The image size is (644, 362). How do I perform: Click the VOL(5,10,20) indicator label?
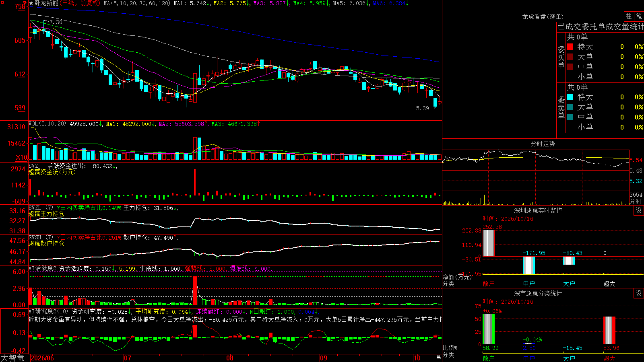[47, 124]
